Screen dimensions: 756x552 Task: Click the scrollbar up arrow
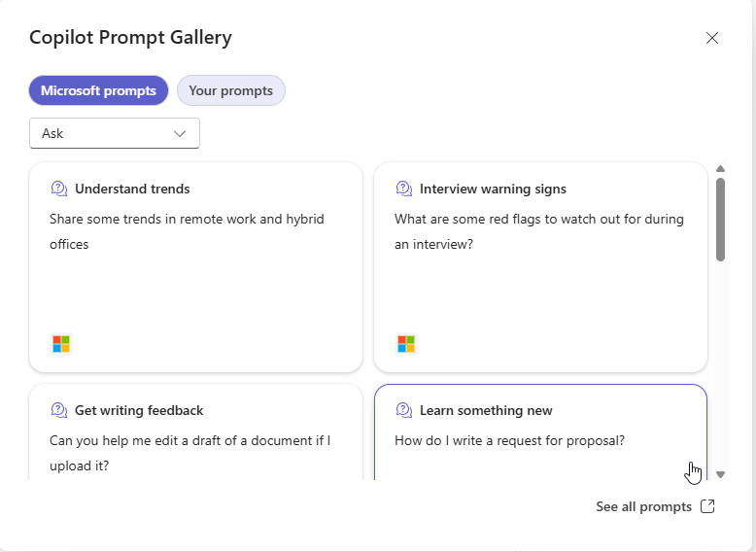pos(720,169)
